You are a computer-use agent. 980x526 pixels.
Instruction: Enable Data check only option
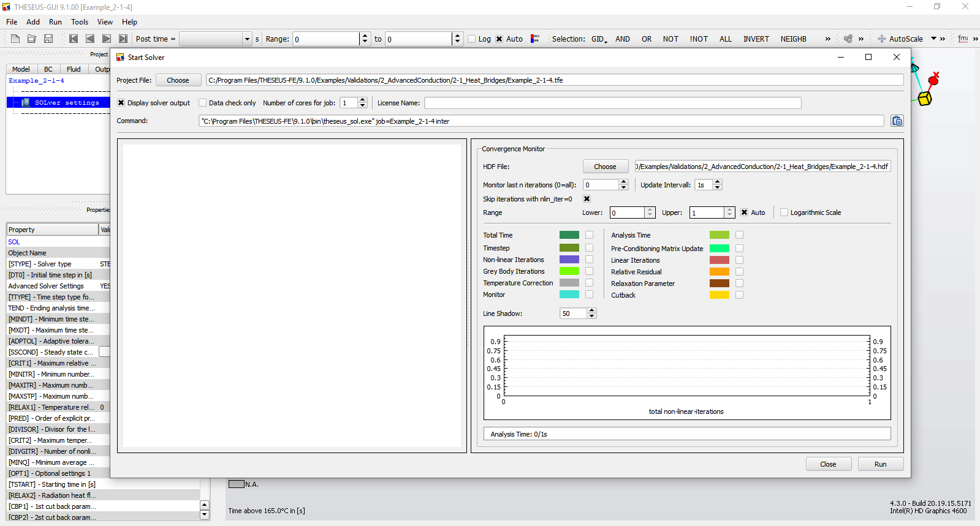point(203,103)
